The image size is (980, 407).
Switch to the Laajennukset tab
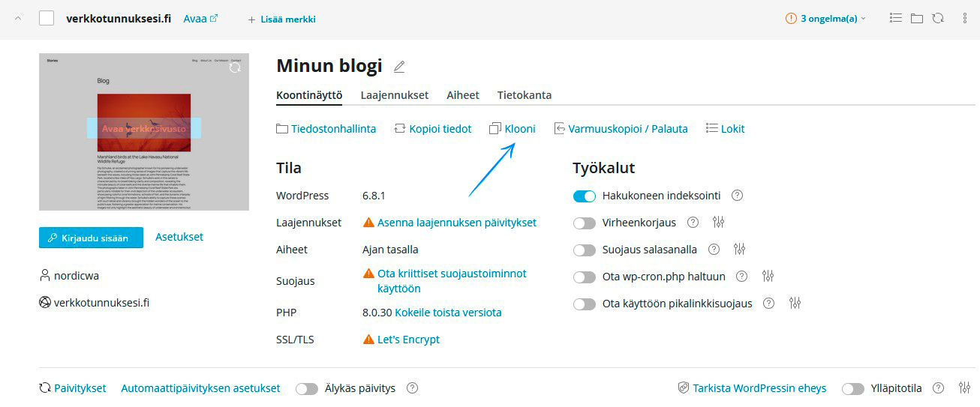(395, 95)
